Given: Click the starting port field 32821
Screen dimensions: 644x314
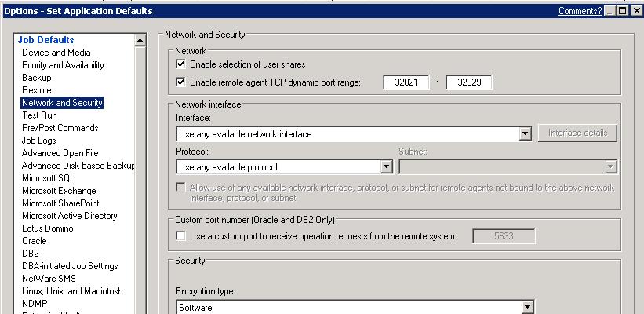Looking at the screenshot, I should 406,82.
